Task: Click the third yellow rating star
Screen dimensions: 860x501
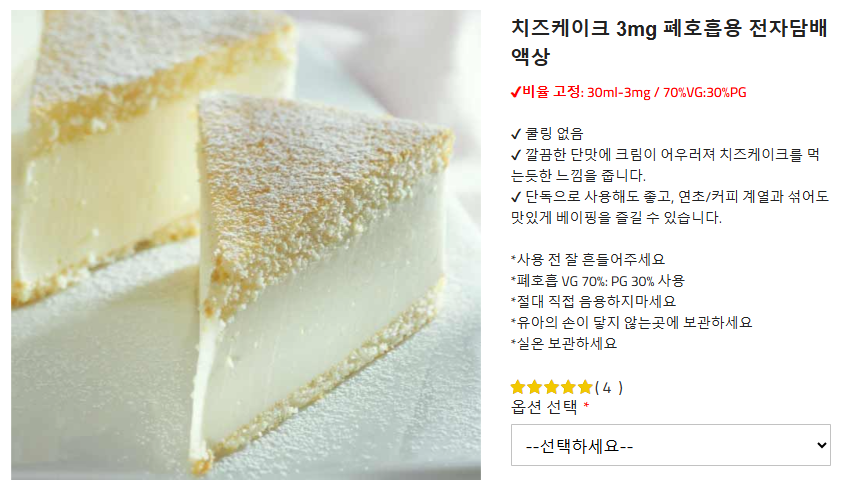Action: [552, 387]
